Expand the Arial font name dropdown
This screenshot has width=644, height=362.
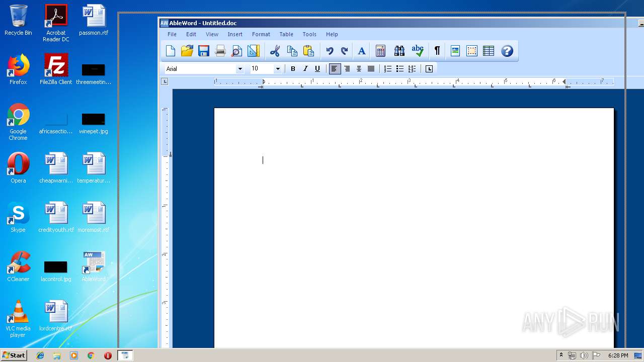(240, 69)
